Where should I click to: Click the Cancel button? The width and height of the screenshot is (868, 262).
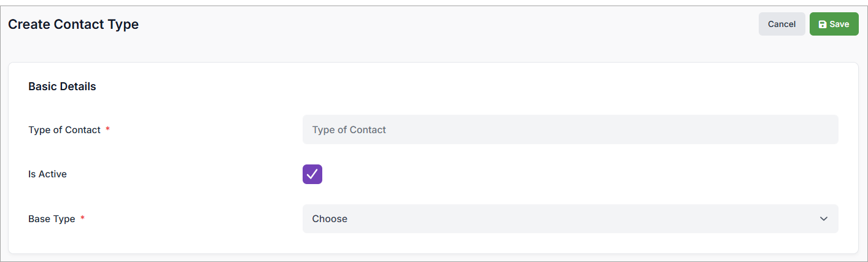781,24
